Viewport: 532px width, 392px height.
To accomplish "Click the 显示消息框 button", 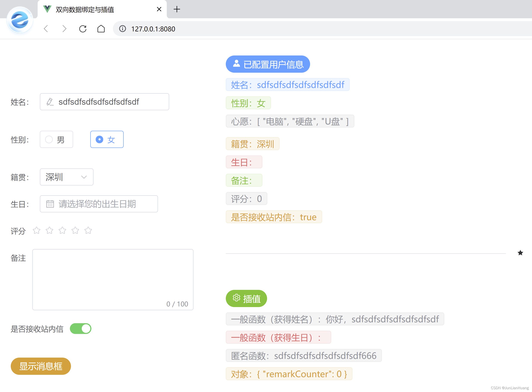I will tap(41, 366).
